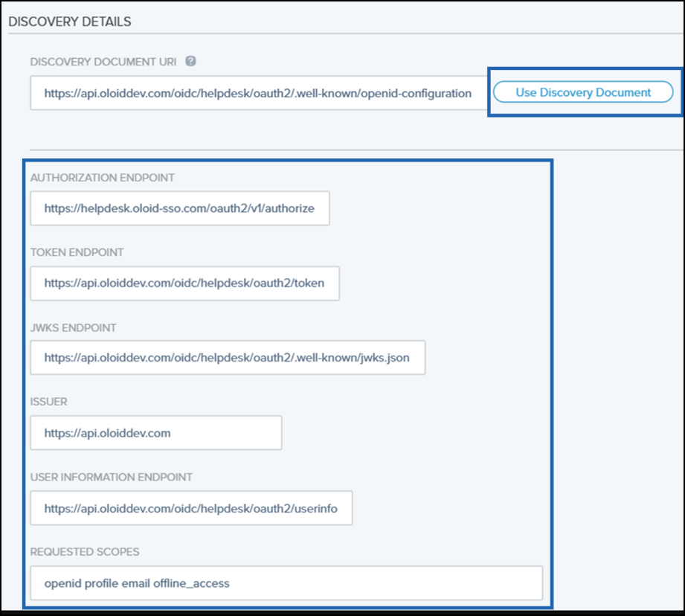This screenshot has height=616, width=685.
Task: Click the Use Discovery Document button
Action: click(x=583, y=92)
